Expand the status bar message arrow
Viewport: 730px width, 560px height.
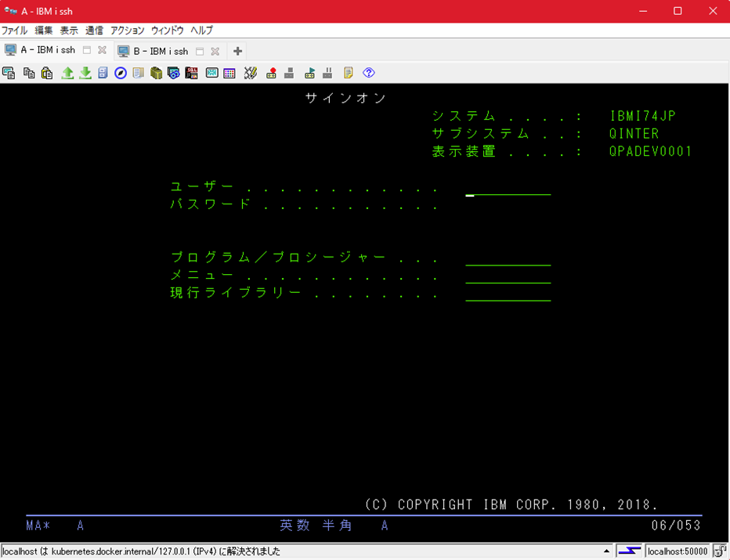click(x=606, y=551)
